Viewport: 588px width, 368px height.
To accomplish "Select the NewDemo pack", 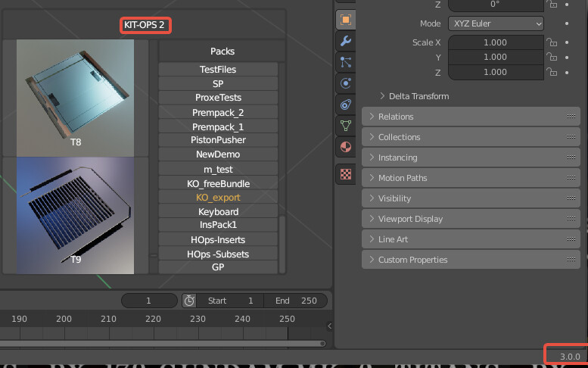I will click(218, 154).
